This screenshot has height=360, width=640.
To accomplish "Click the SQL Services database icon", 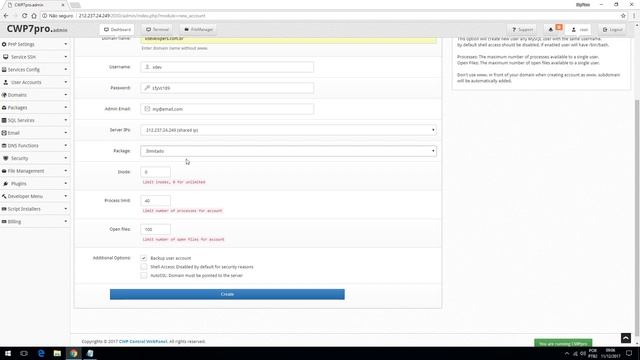I will coord(4,120).
